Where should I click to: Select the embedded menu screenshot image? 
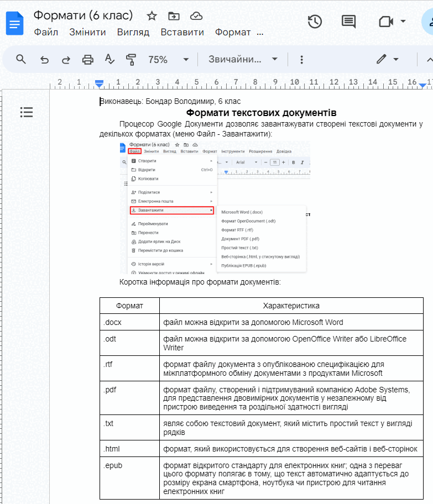215,207
